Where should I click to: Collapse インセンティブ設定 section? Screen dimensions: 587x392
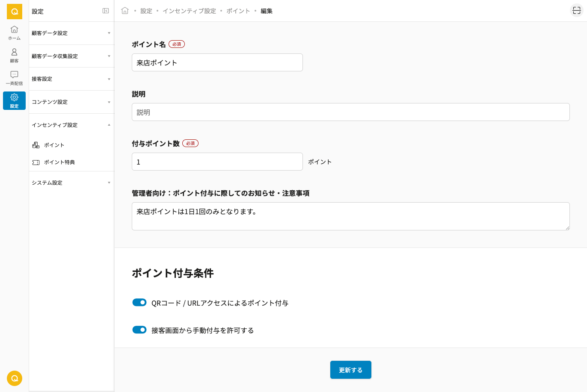click(71, 125)
